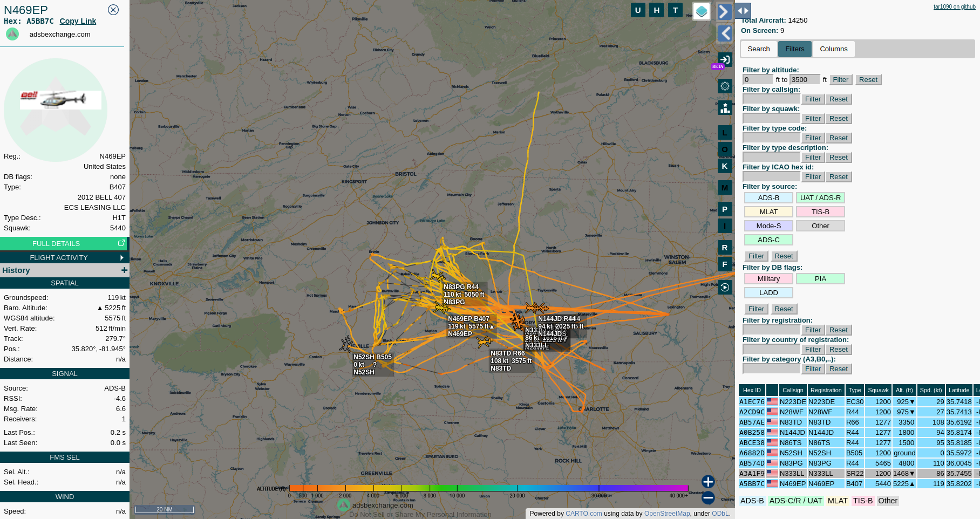This screenshot has height=519, width=980.
Task: Select the N333LL row in aircraft table
Action: pos(859,474)
